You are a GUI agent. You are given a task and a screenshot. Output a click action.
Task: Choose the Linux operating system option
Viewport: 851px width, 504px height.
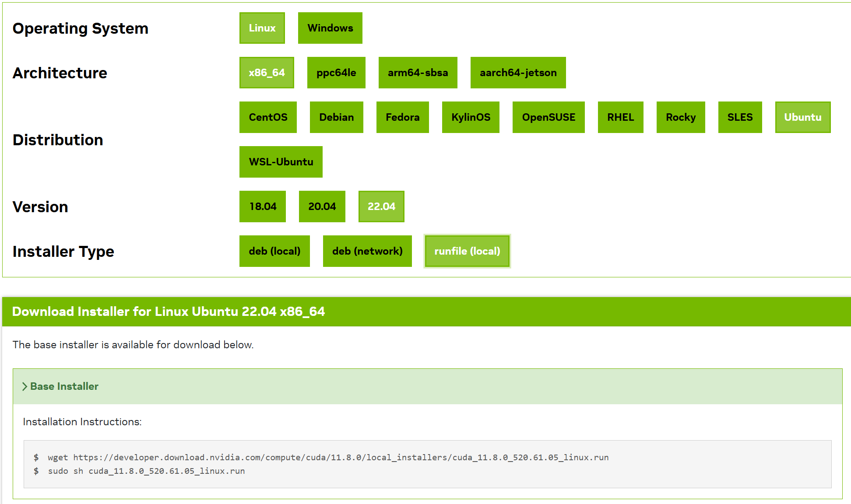262,28
